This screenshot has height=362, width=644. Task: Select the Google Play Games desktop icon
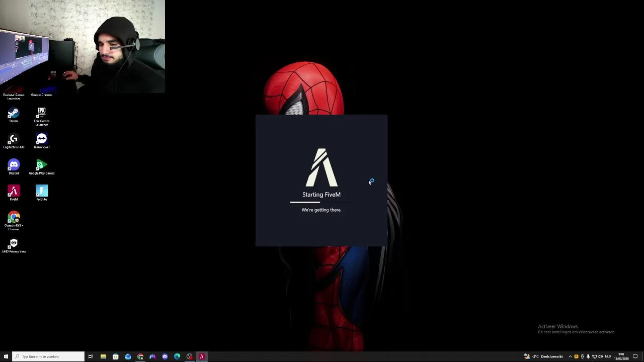click(42, 167)
